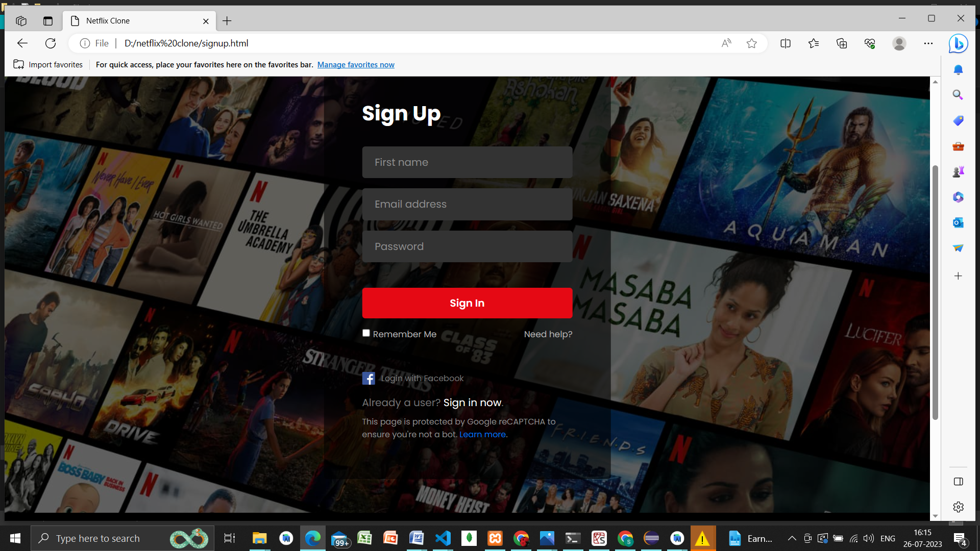980x551 pixels.
Task: Open Browser essentials panel
Action: 870,43
